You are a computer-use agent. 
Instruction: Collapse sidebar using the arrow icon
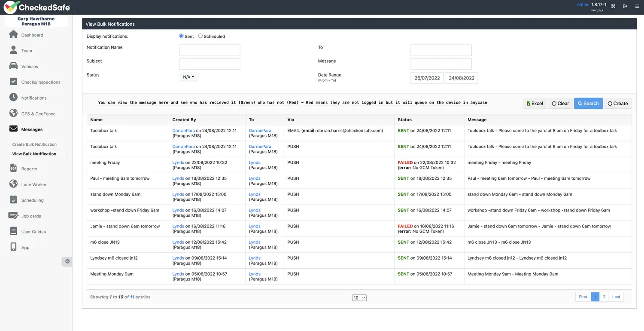coord(67,261)
